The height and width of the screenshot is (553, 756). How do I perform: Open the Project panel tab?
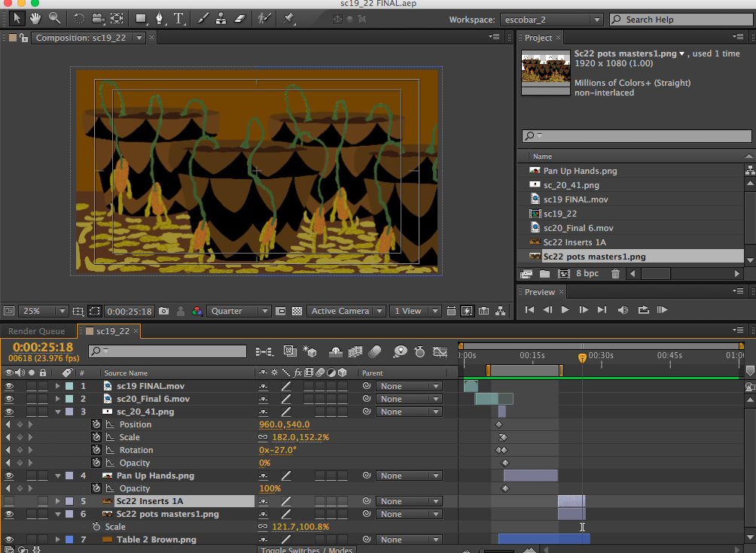click(x=539, y=36)
